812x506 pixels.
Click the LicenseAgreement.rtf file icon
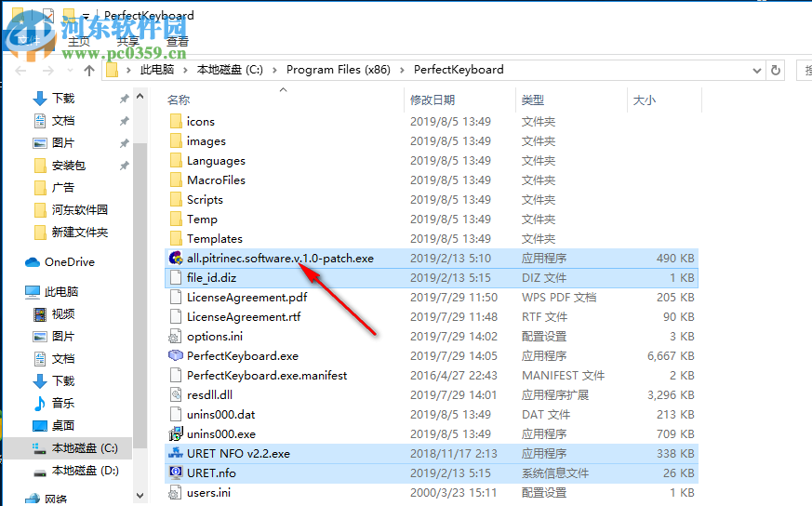[x=176, y=316]
